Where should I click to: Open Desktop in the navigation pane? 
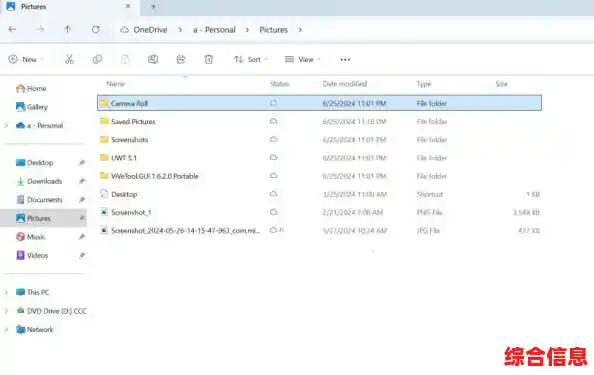34,162
